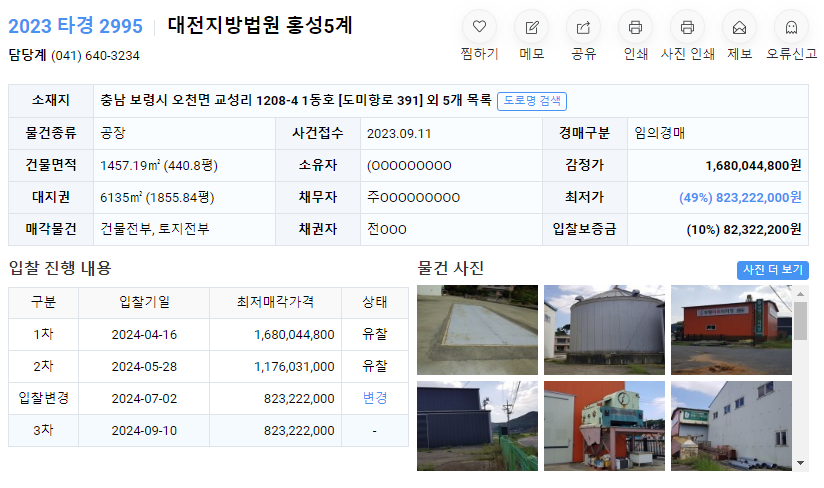Open the grey silo tank photo thumbnail
The width and height of the screenshot is (824, 488).
pos(604,330)
